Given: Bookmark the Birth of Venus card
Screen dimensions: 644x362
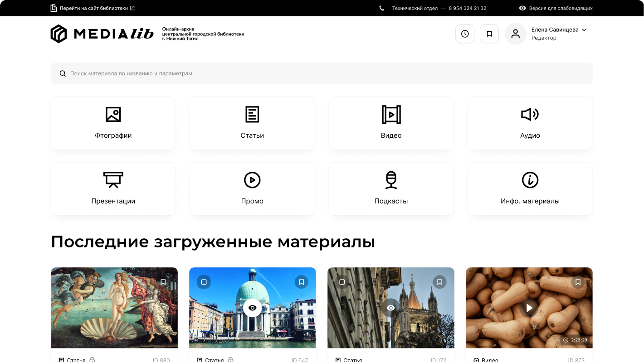Looking at the screenshot, I should click(x=163, y=282).
